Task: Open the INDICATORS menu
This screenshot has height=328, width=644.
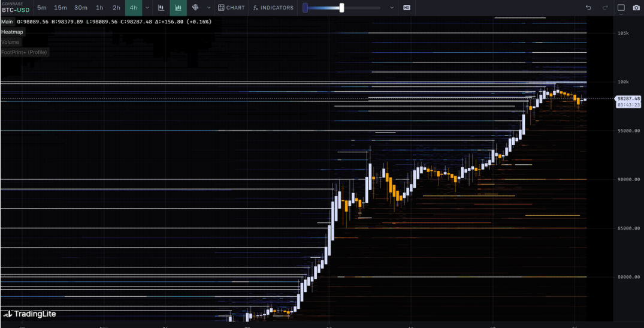Action: [x=273, y=8]
